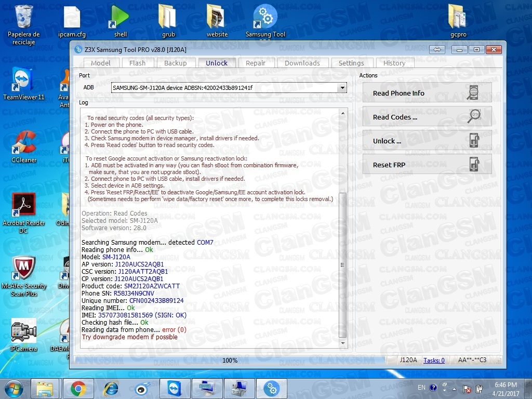
Task: View the History tab
Action: [x=394, y=63]
